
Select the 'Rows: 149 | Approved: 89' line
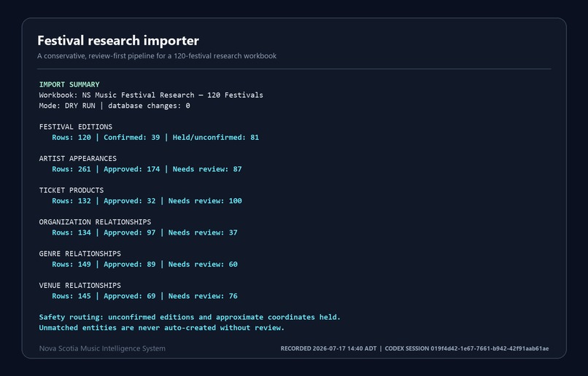[144, 264]
